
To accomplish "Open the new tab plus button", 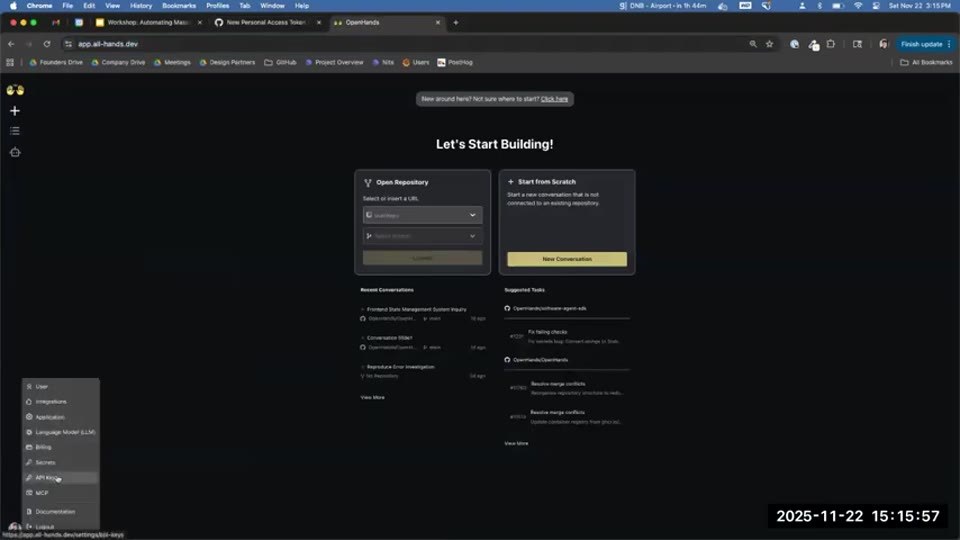I will (456, 23).
